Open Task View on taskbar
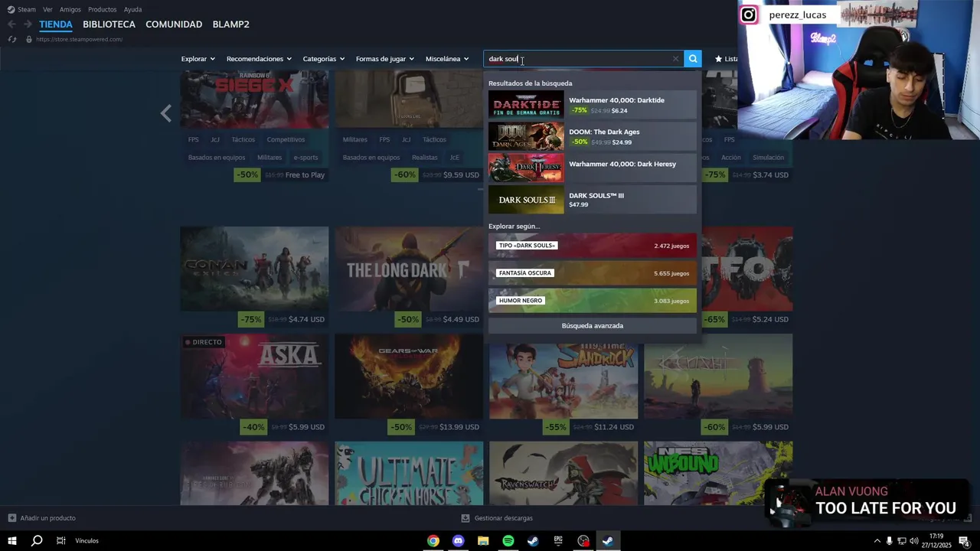Screen dimensions: 980x551 click(60, 541)
